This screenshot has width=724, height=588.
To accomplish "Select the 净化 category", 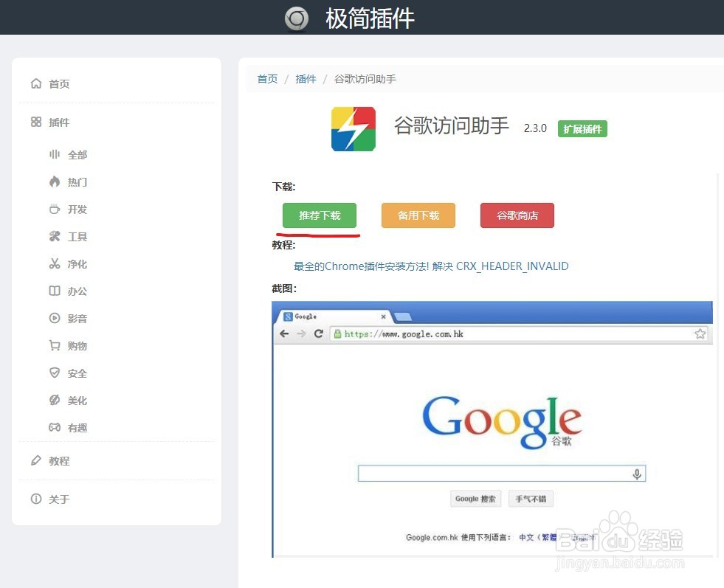I will coord(77,264).
